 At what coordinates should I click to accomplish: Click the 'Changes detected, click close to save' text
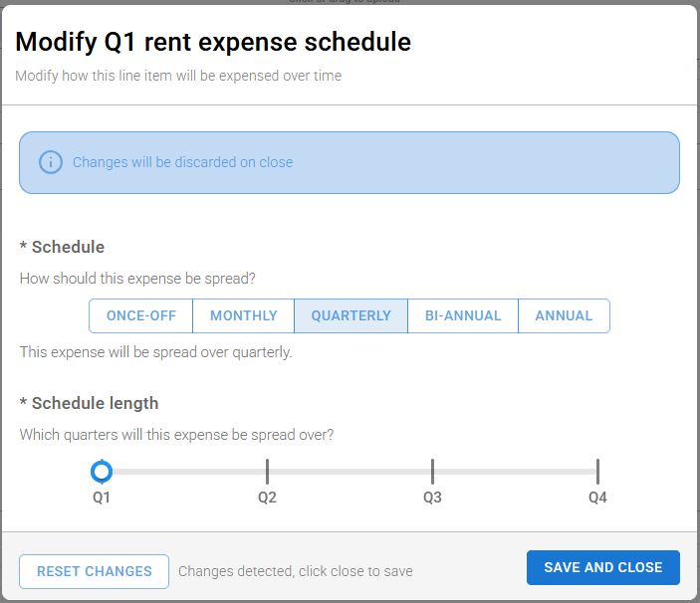click(295, 571)
